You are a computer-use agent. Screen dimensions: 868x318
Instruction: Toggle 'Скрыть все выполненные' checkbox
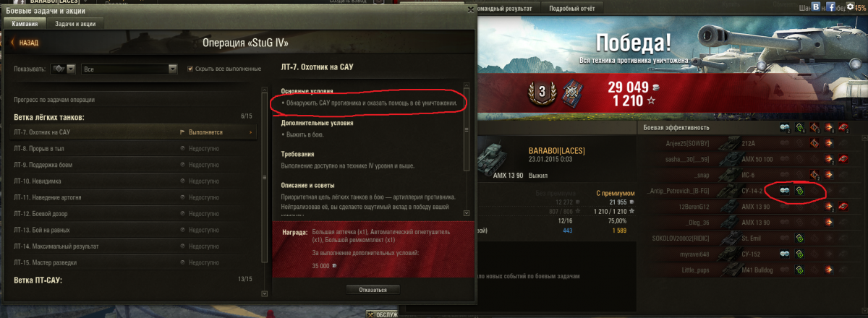[190, 69]
